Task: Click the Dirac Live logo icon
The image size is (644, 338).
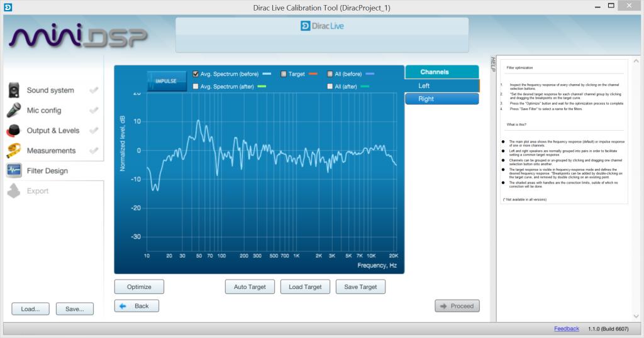Action: 305,26
